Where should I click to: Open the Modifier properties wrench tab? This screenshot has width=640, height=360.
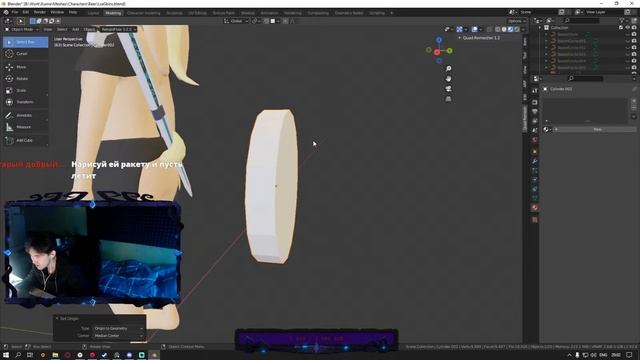(535, 161)
